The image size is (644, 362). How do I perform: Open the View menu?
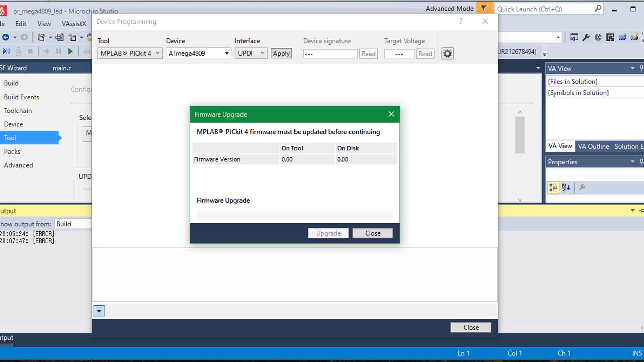click(x=44, y=24)
